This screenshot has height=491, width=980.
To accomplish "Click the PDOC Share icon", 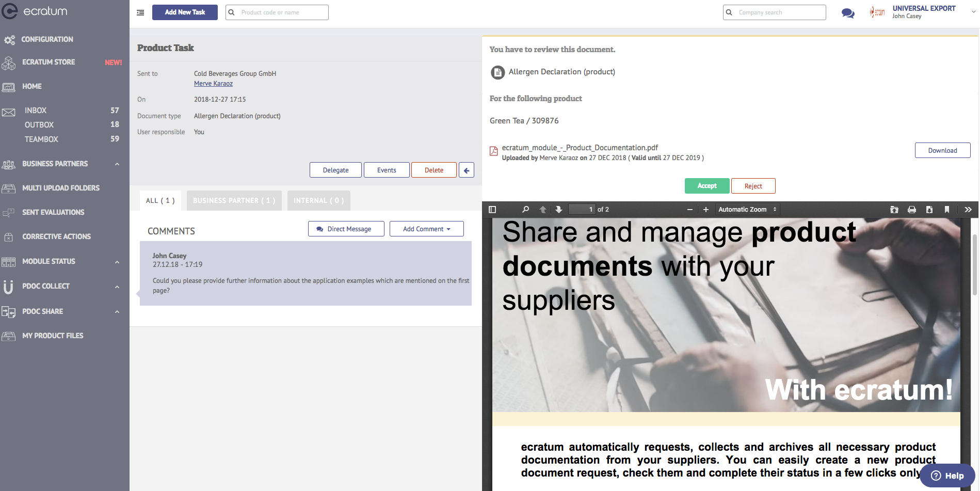I will point(9,311).
